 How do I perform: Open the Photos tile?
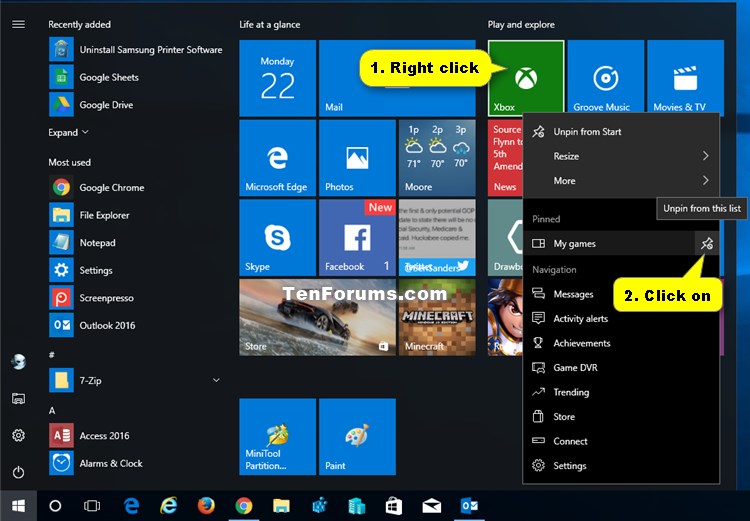[x=357, y=158]
